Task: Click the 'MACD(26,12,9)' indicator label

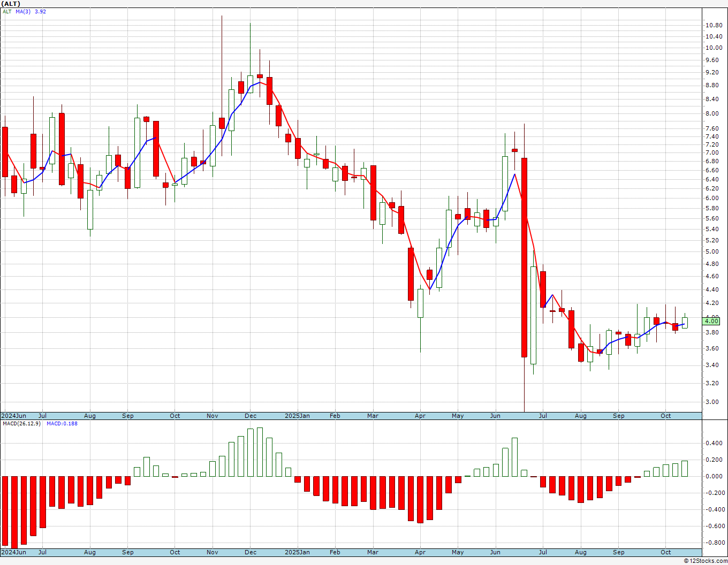Action: pos(21,424)
